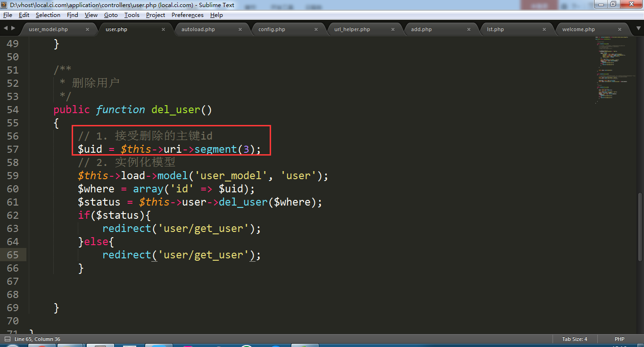
Task: Open the Project menu
Action: click(155, 15)
